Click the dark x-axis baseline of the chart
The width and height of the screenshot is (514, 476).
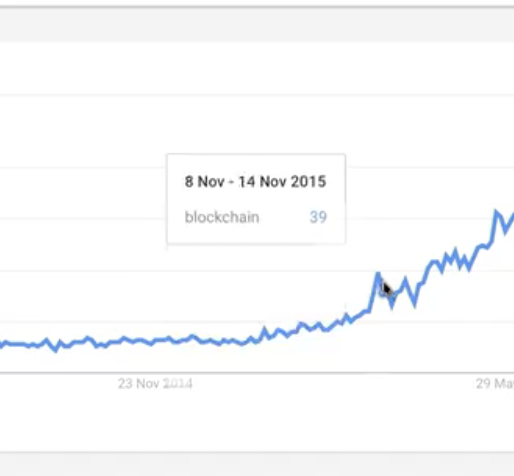point(257,372)
